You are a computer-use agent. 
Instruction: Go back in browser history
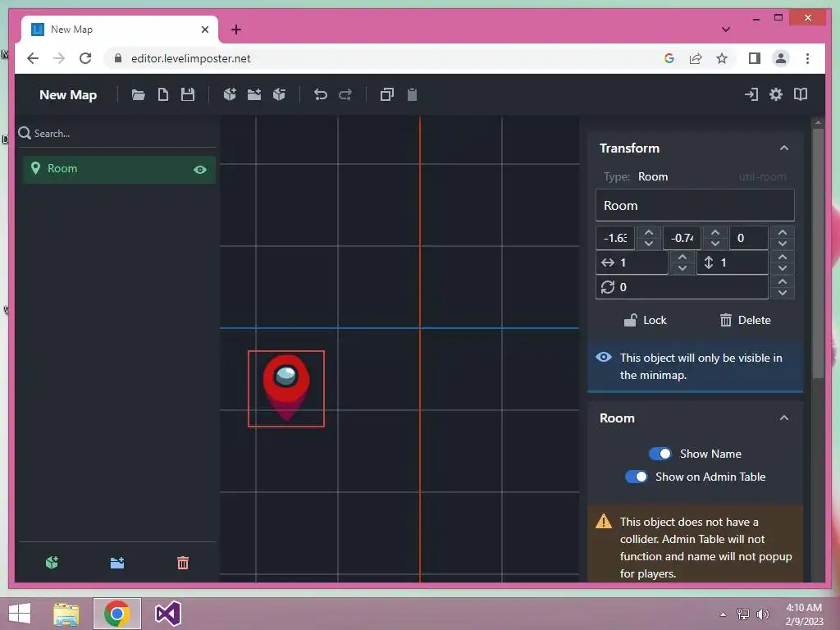33,58
